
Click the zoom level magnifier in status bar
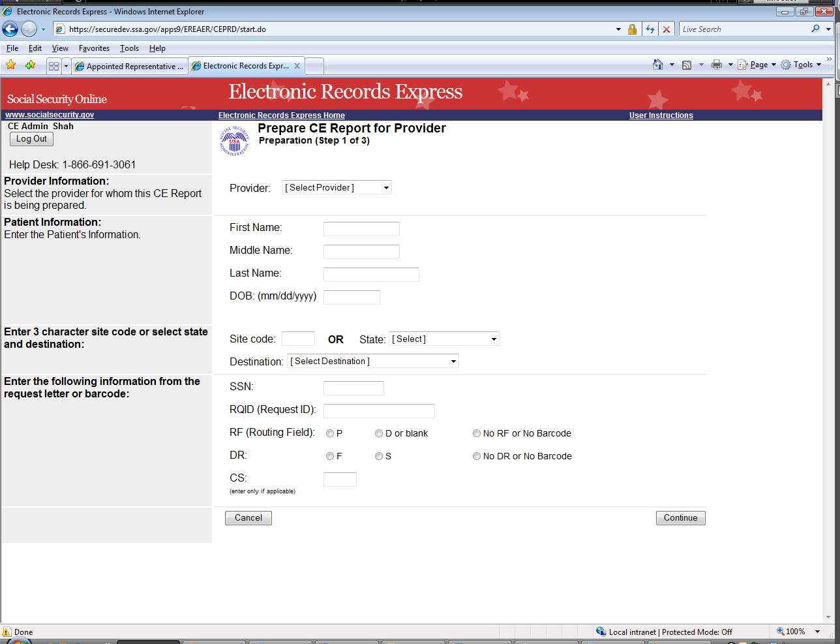coord(780,632)
